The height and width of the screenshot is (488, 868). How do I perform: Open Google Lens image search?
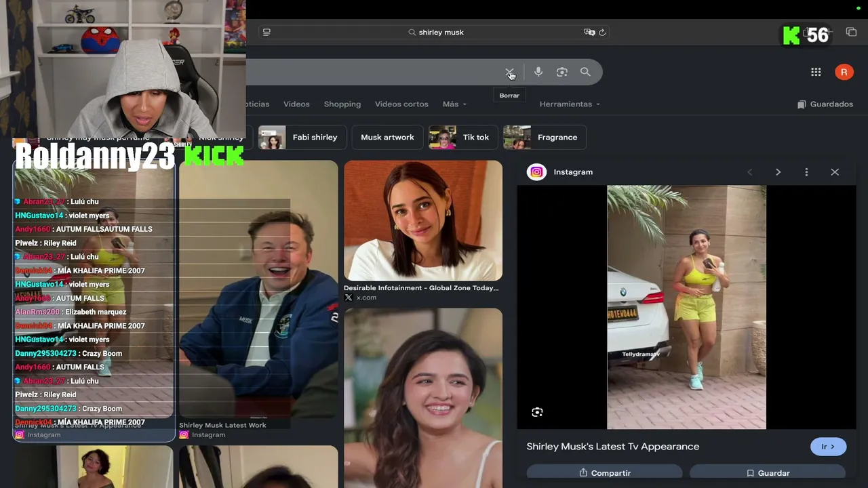561,72
